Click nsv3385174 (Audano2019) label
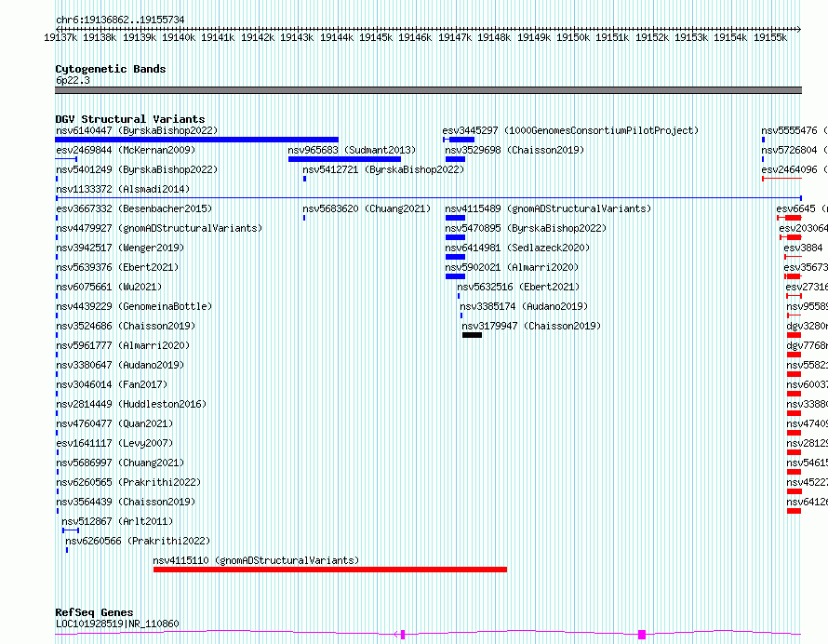 tap(524, 306)
